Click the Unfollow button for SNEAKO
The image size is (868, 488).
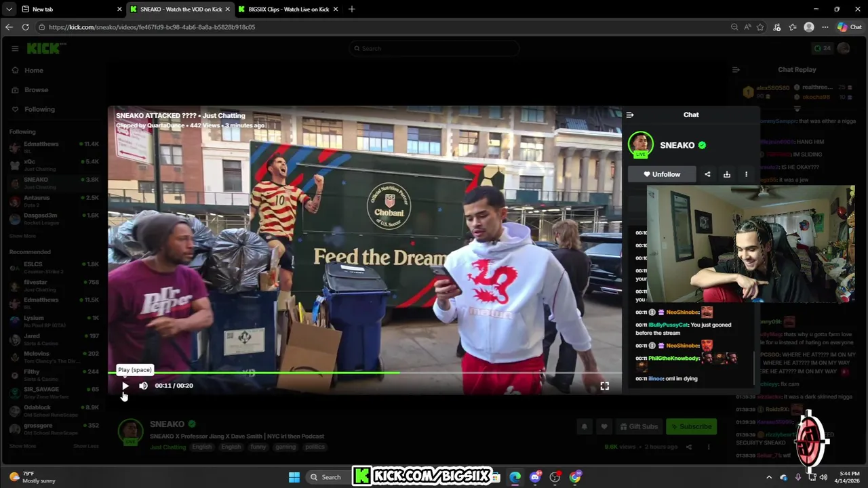pyautogui.click(x=662, y=174)
